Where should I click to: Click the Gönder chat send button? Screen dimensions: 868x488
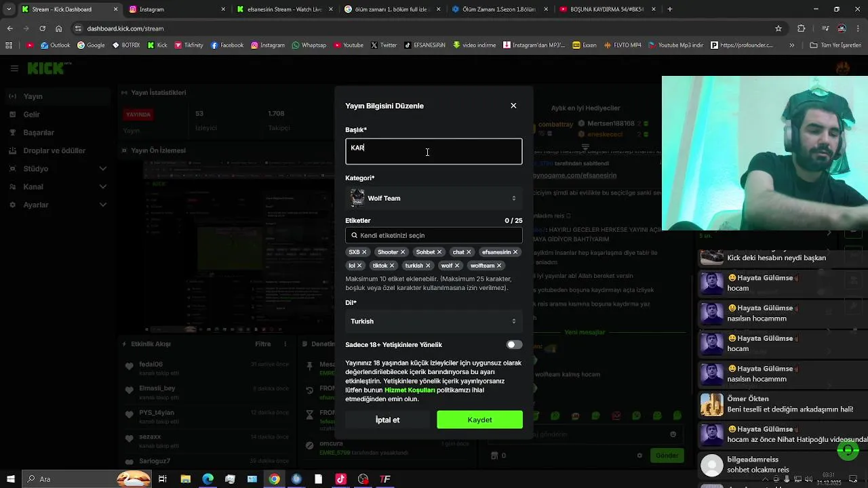[667, 455]
